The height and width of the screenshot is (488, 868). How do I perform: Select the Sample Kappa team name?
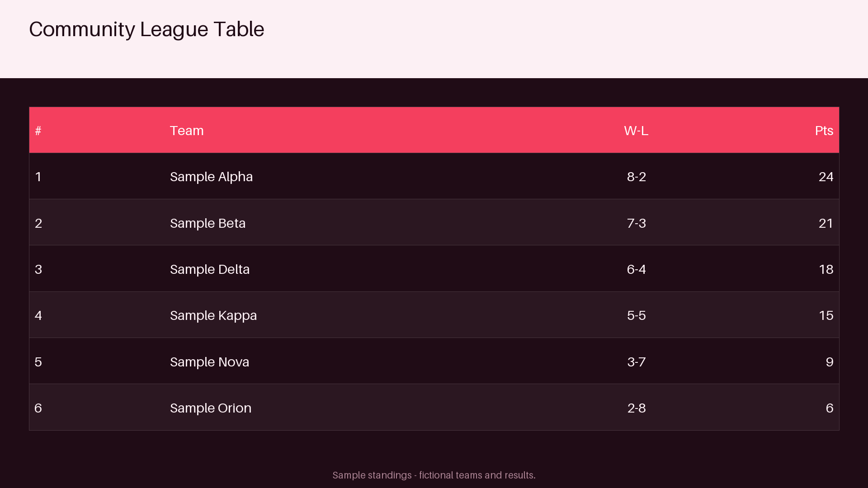coord(213,315)
